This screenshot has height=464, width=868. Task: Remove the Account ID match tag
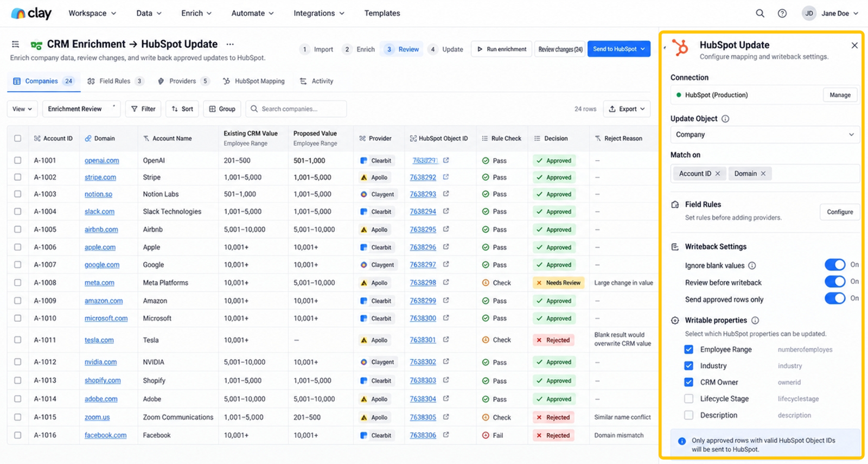718,174
